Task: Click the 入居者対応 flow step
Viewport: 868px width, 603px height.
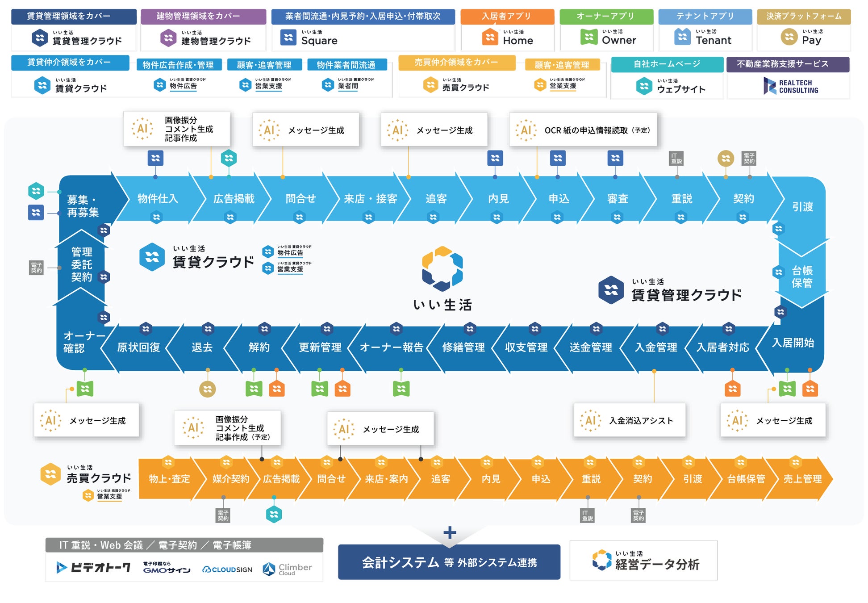Action: click(x=723, y=348)
